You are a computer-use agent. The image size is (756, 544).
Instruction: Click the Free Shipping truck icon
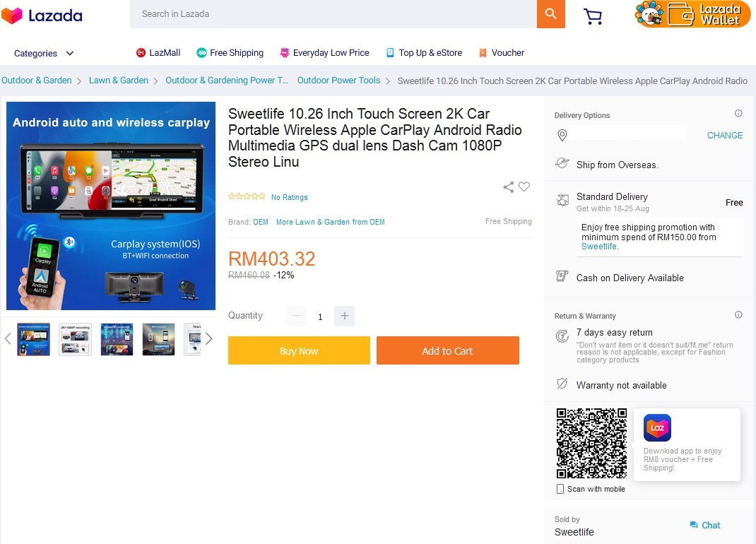coord(201,53)
